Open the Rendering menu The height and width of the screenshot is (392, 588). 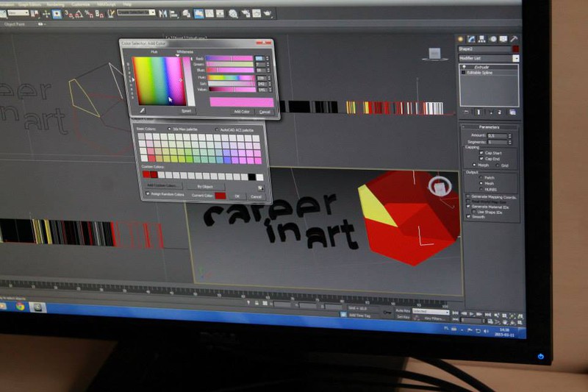click(x=56, y=4)
